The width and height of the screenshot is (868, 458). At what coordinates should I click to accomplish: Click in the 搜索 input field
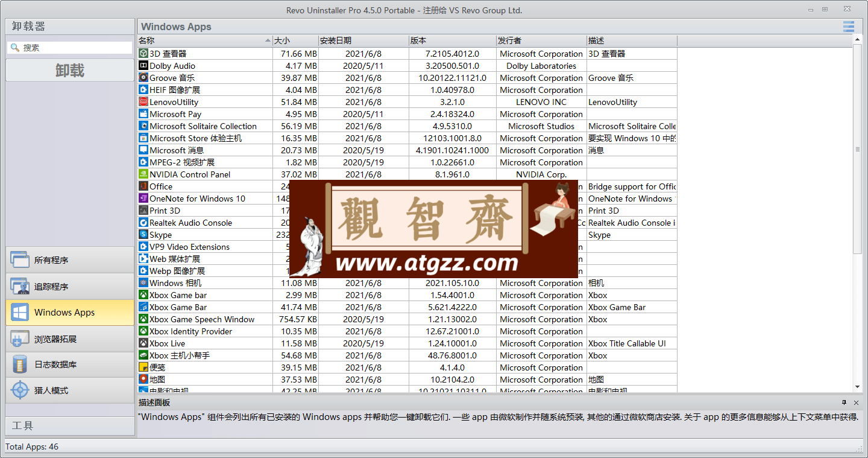coord(70,48)
